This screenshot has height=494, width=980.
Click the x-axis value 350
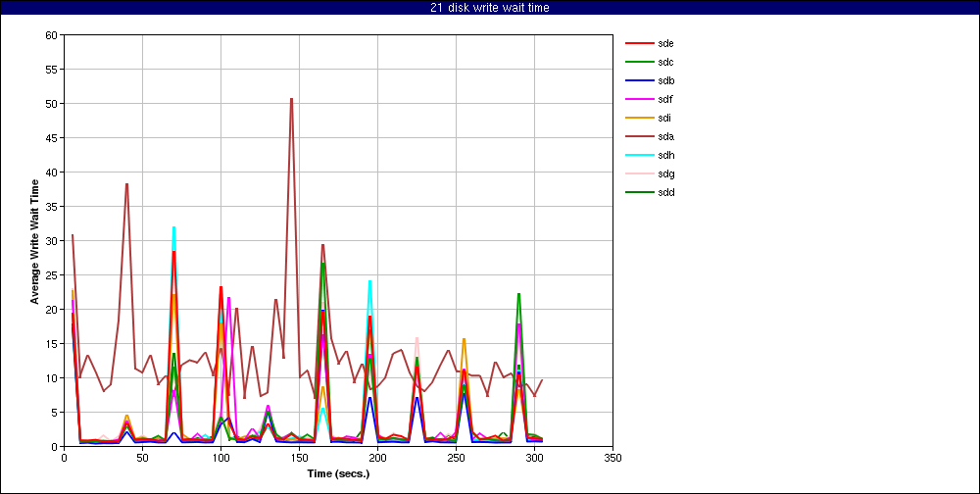[612, 459]
